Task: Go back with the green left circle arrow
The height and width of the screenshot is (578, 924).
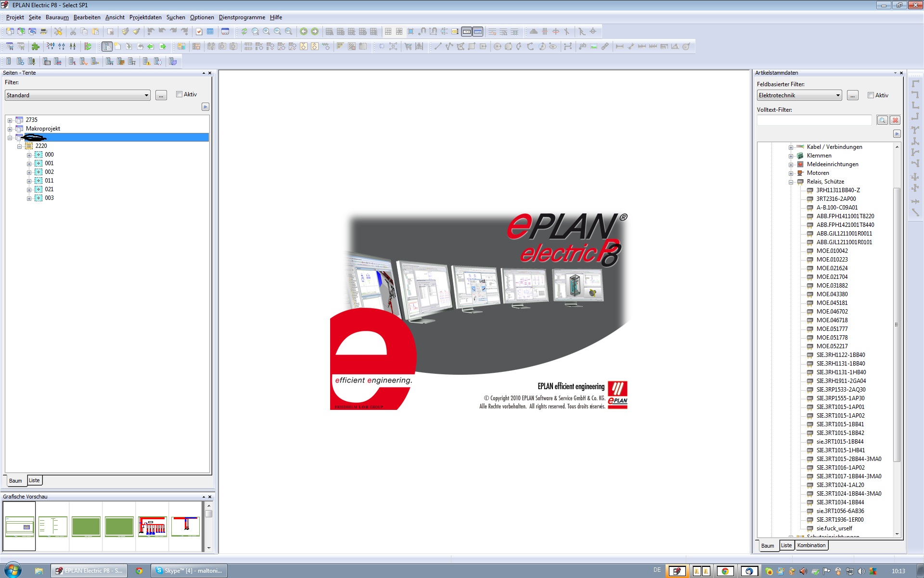Action: [x=304, y=31]
